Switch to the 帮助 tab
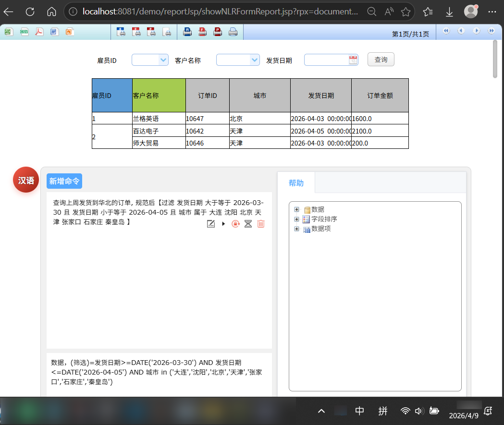The image size is (504, 425). pyautogui.click(x=296, y=183)
